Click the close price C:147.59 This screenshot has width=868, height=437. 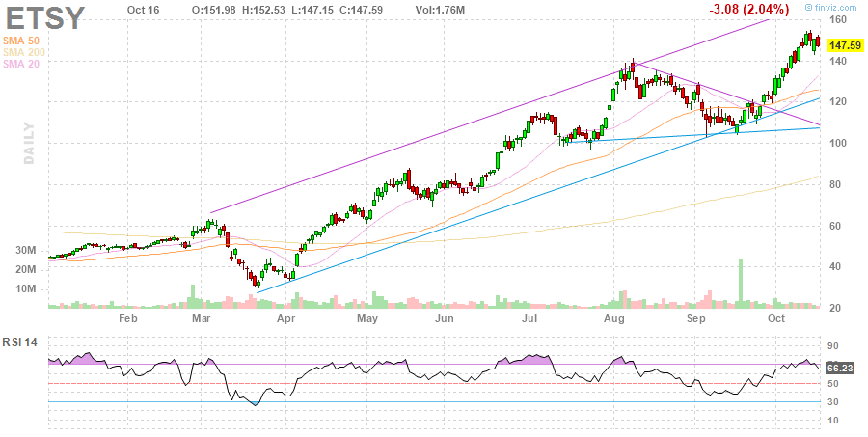pos(363,9)
